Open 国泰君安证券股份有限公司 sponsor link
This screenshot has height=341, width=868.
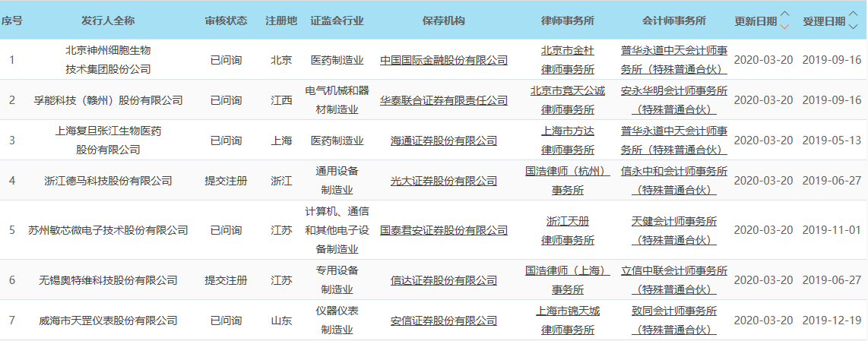click(443, 229)
